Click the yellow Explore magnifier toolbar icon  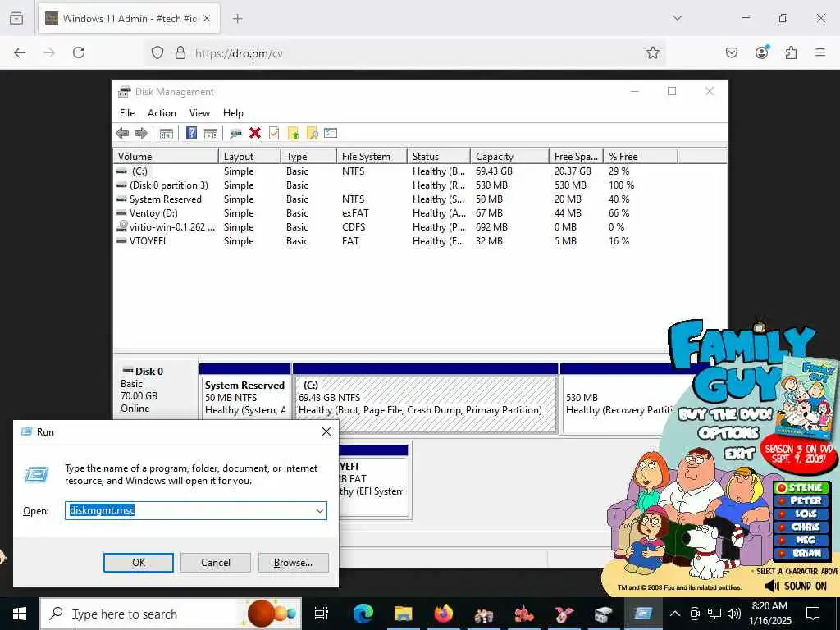pos(312,134)
